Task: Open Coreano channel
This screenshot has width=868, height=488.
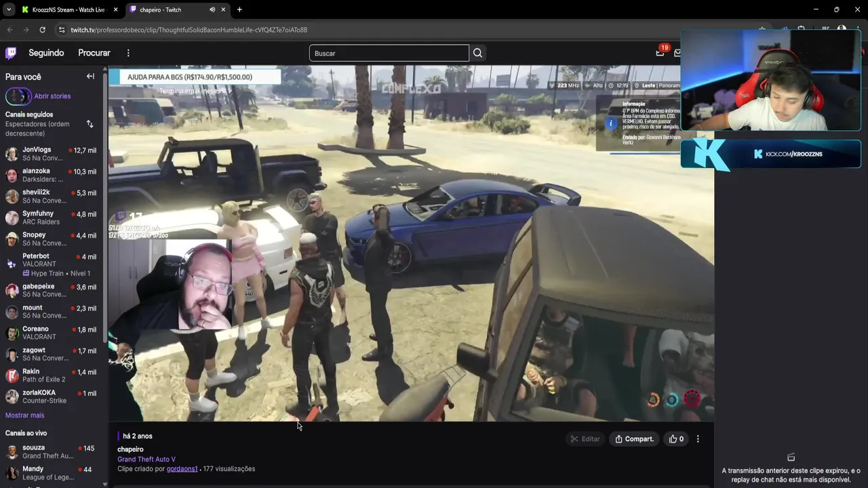Action: (52, 333)
